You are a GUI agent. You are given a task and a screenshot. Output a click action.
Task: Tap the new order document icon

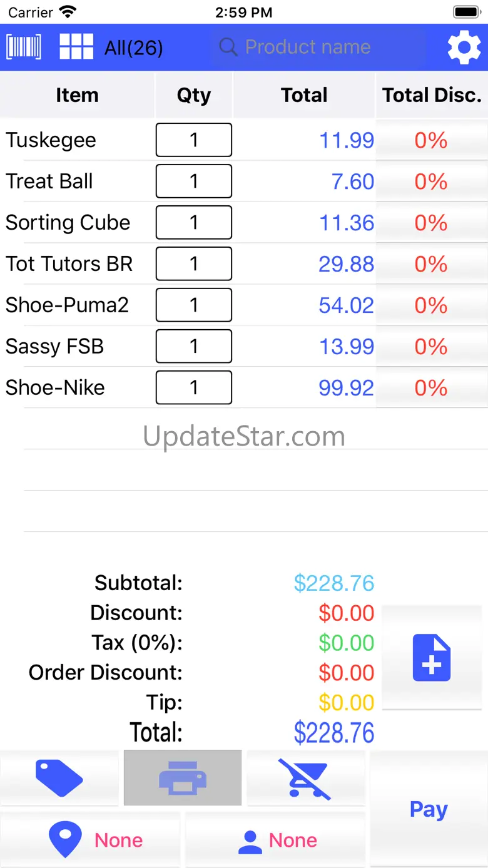pos(432,657)
